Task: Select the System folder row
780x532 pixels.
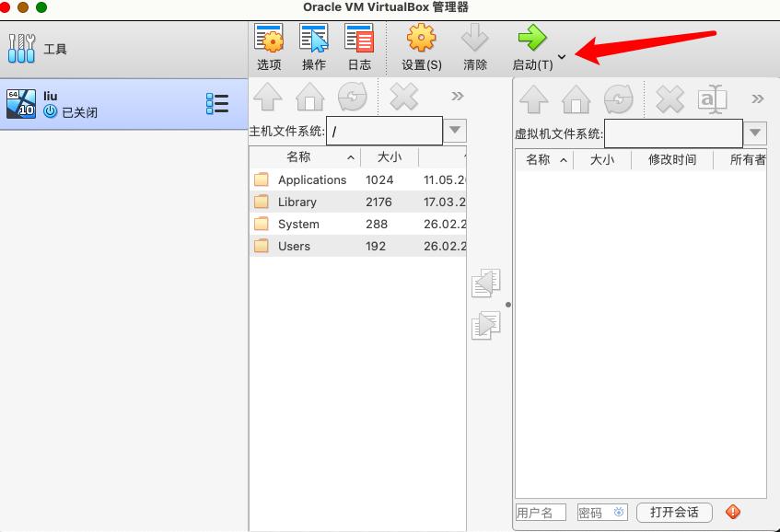Action: 357,224
